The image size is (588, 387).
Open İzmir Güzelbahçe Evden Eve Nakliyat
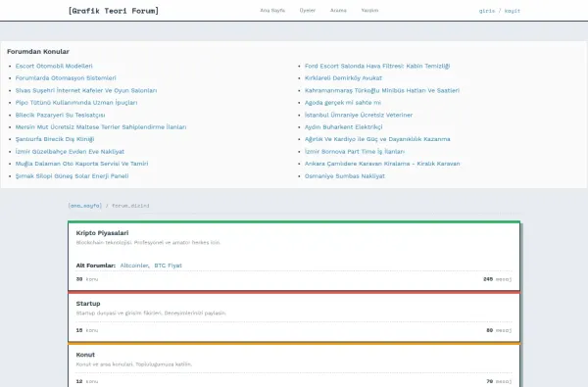pos(70,152)
